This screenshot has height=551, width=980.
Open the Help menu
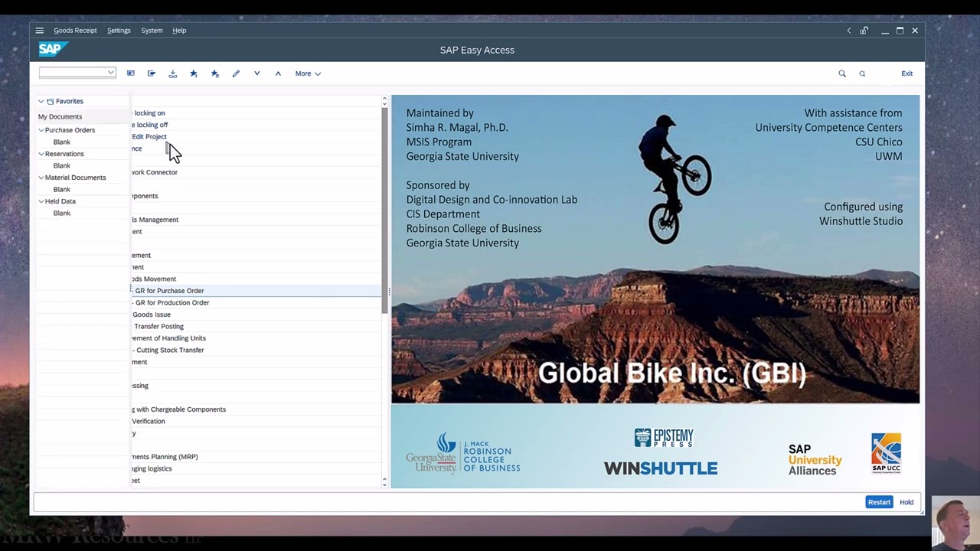pos(179,31)
